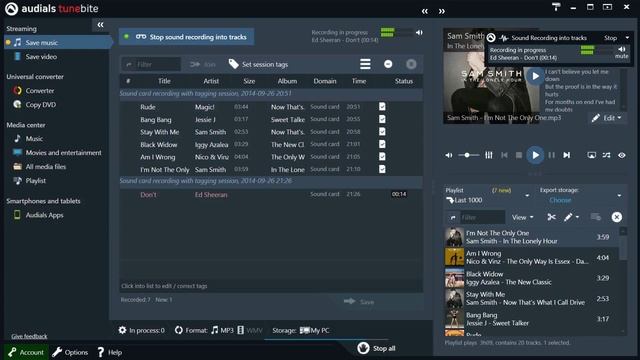Open Audials Apps

coord(44,215)
